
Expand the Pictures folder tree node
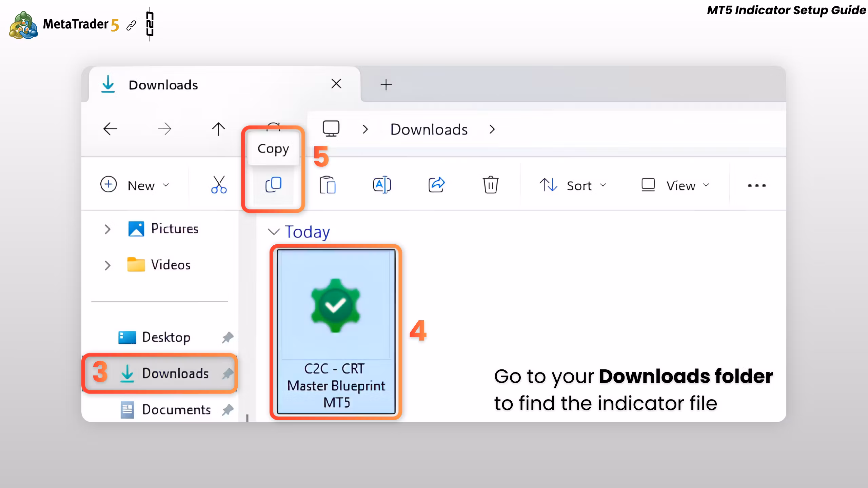point(107,229)
